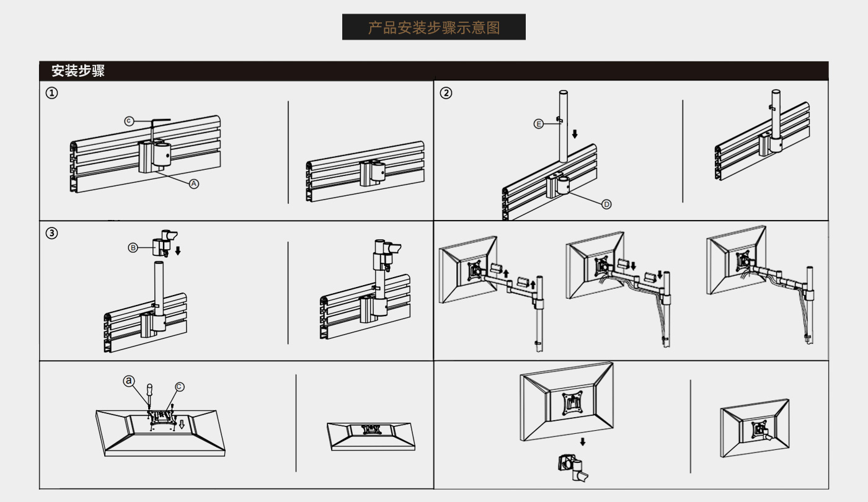Select the circled A part label
Screen dimensions: 868x502
(194, 184)
